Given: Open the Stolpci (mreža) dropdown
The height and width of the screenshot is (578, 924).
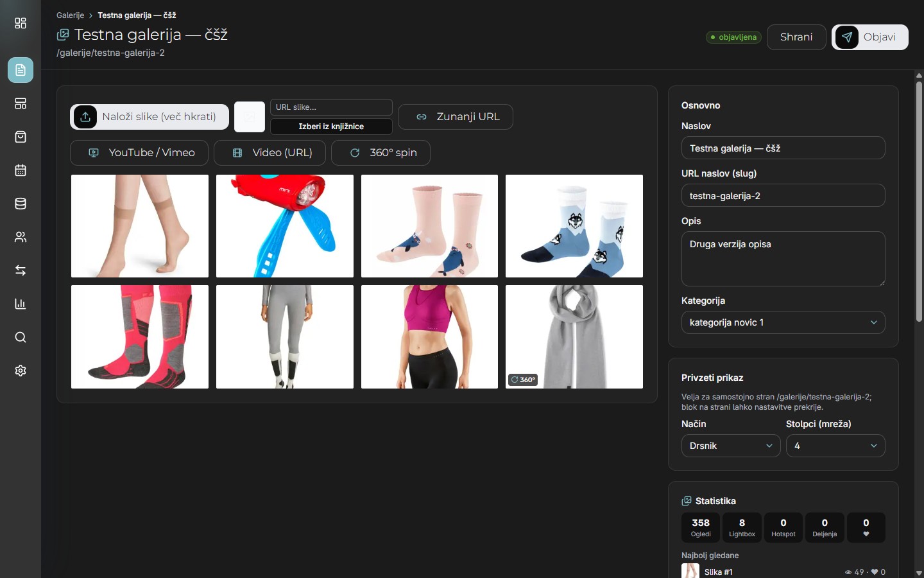Looking at the screenshot, I should (835, 446).
